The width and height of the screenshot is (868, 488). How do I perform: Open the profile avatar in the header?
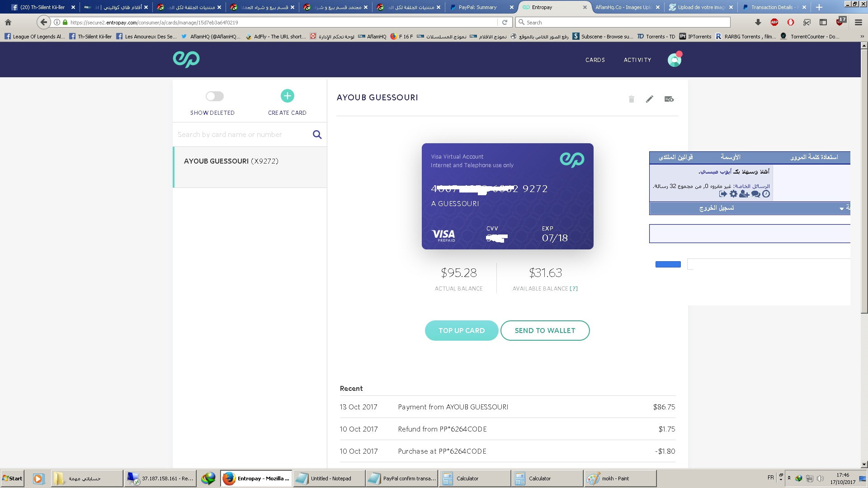click(674, 60)
